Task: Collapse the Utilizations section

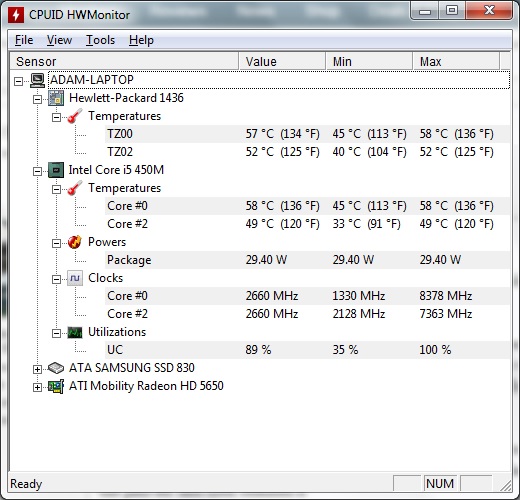Action: click(x=57, y=333)
